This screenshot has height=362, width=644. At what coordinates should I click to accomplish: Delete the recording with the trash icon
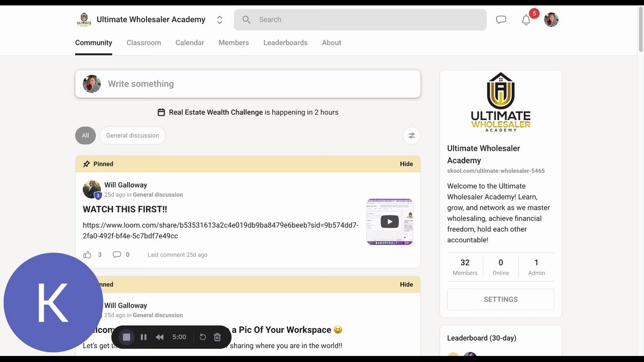coord(217,337)
